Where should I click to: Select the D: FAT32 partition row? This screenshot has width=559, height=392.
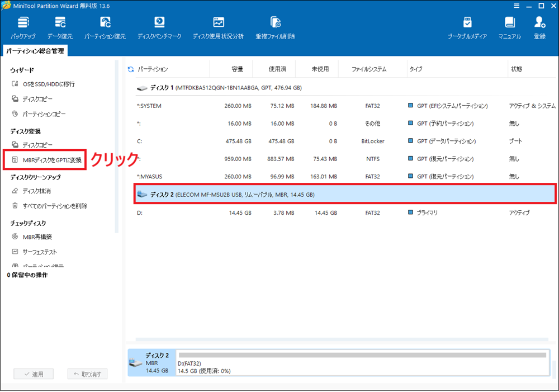[x=345, y=212]
